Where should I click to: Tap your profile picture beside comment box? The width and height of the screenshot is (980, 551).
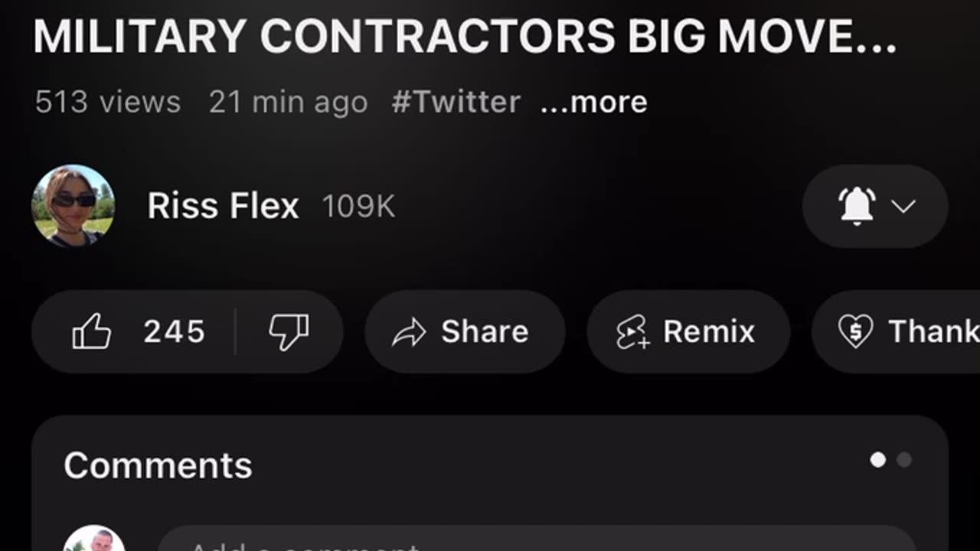coord(94,540)
